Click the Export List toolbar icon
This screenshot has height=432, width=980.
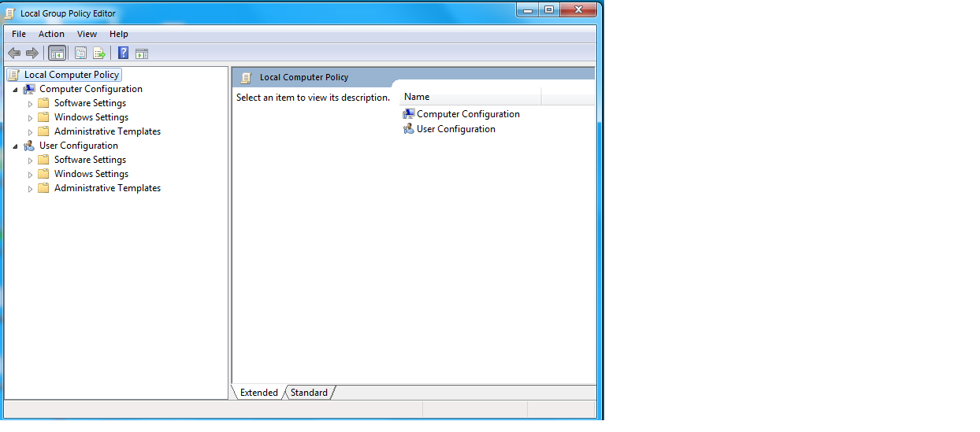point(99,54)
